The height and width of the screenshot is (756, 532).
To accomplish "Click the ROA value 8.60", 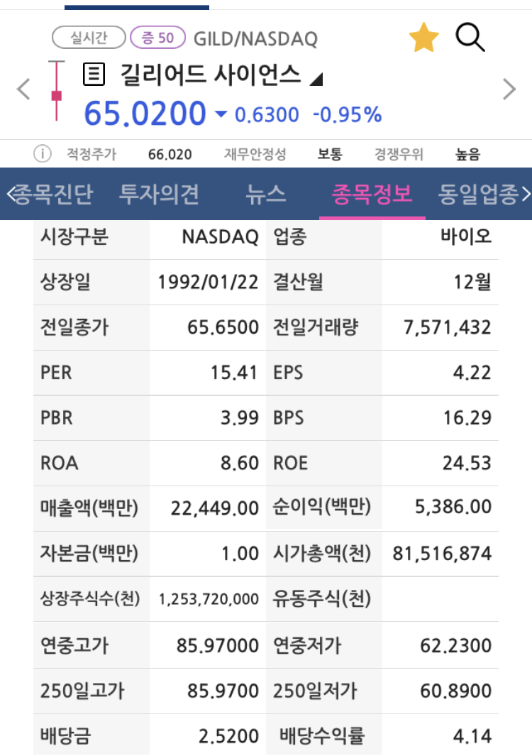I will click(240, 463).
